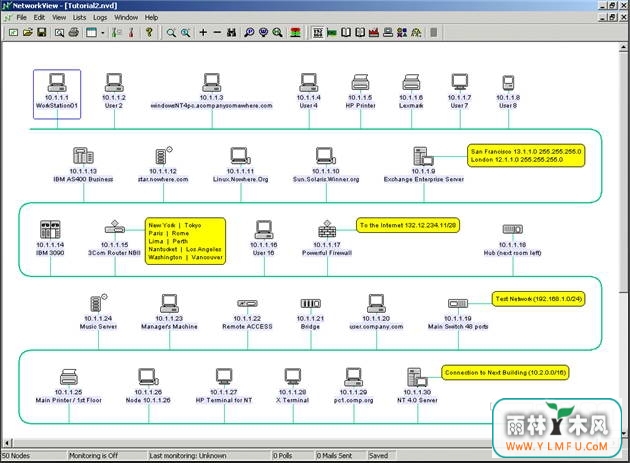Select the Lexmark printer node icon
The image size is (630, 463).
pos(411,82)
